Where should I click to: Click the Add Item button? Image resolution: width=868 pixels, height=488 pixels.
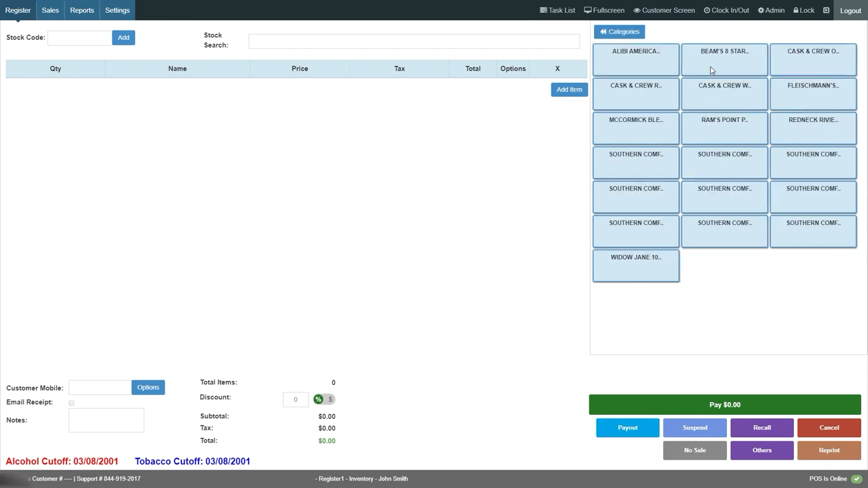[x=569, y=89]
